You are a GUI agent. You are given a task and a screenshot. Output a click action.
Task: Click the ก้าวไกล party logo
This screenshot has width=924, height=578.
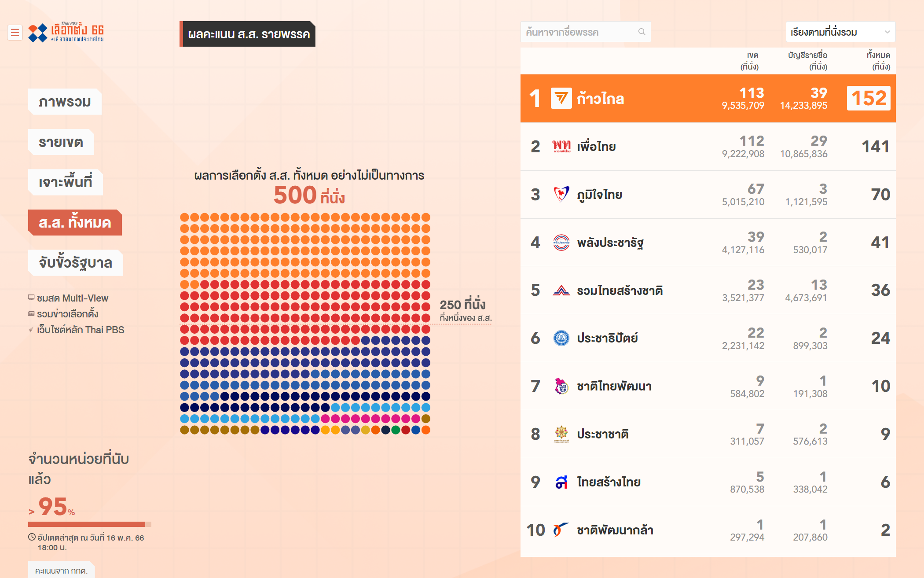pyautogui.click(x=561, y=98)
